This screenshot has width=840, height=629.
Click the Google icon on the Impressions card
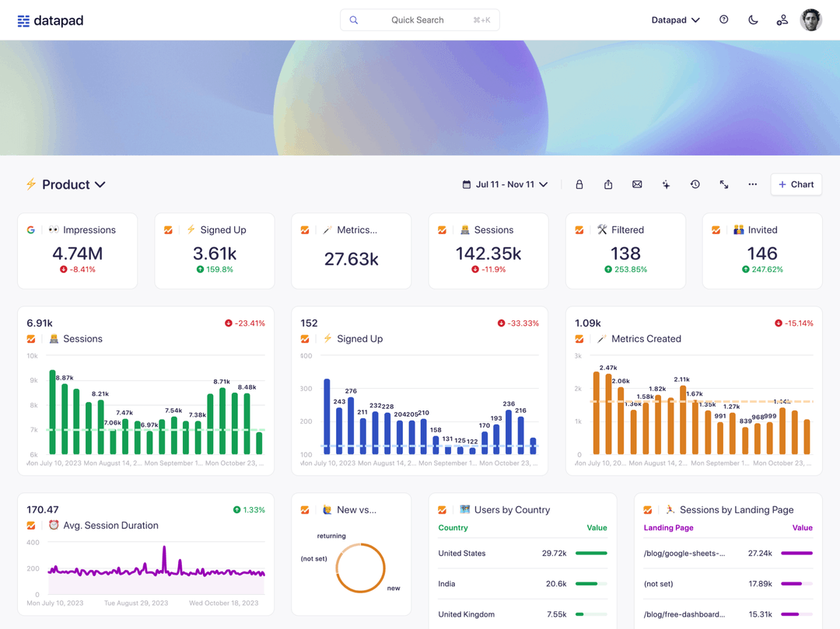tap(30, 230)
